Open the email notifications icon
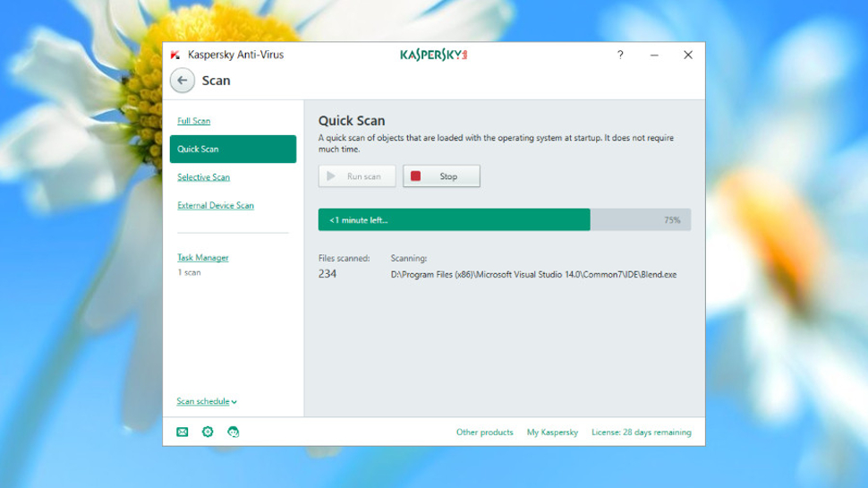868x488 pixels. click(183, 432)
